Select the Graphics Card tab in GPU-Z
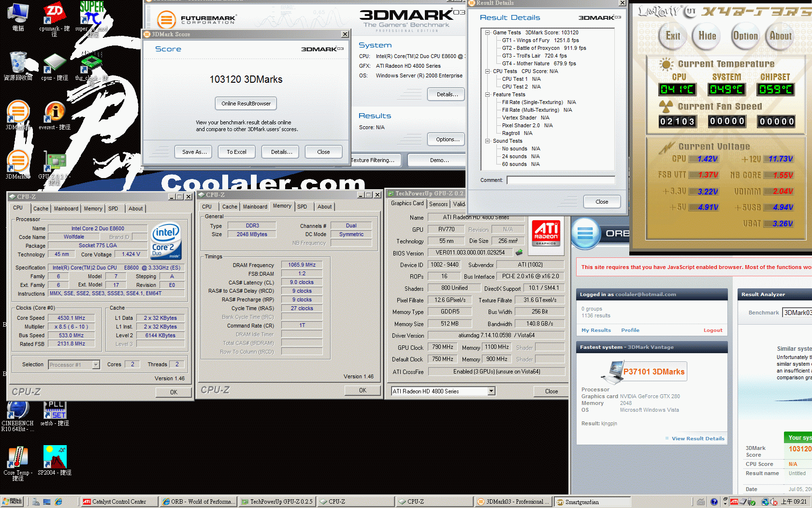 click(x=407, y=203)
